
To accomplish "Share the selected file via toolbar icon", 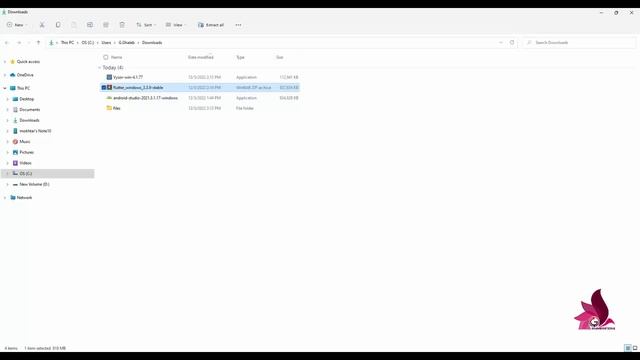I will coord(106,25).
